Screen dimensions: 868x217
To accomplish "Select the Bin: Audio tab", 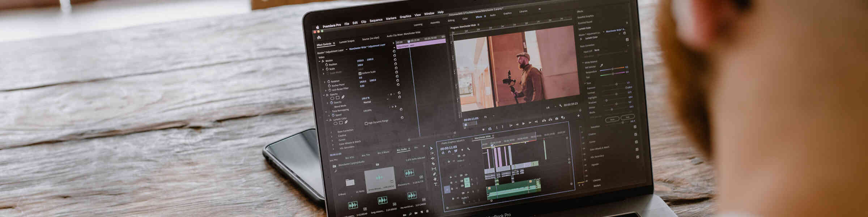I will [402, 149].
